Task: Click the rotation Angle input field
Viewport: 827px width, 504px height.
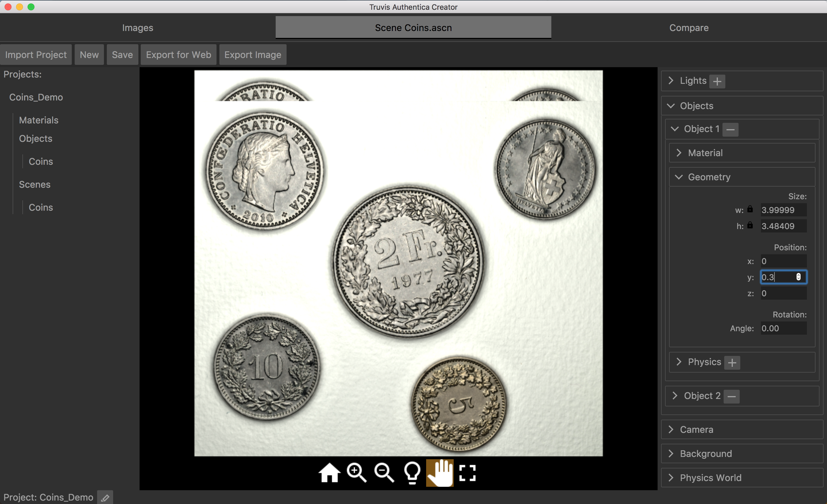Action: point(783,328)
